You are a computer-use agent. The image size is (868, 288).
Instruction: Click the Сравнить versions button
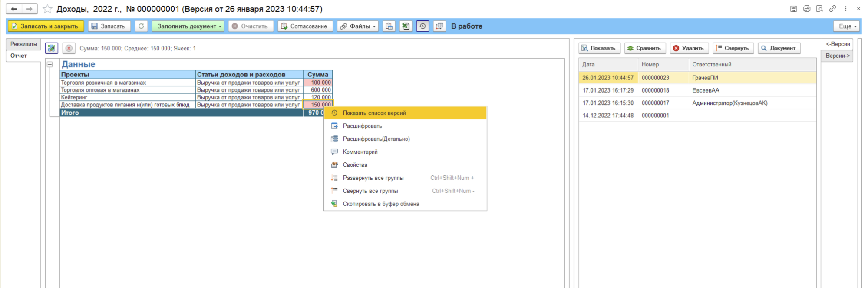coord(645,48)
